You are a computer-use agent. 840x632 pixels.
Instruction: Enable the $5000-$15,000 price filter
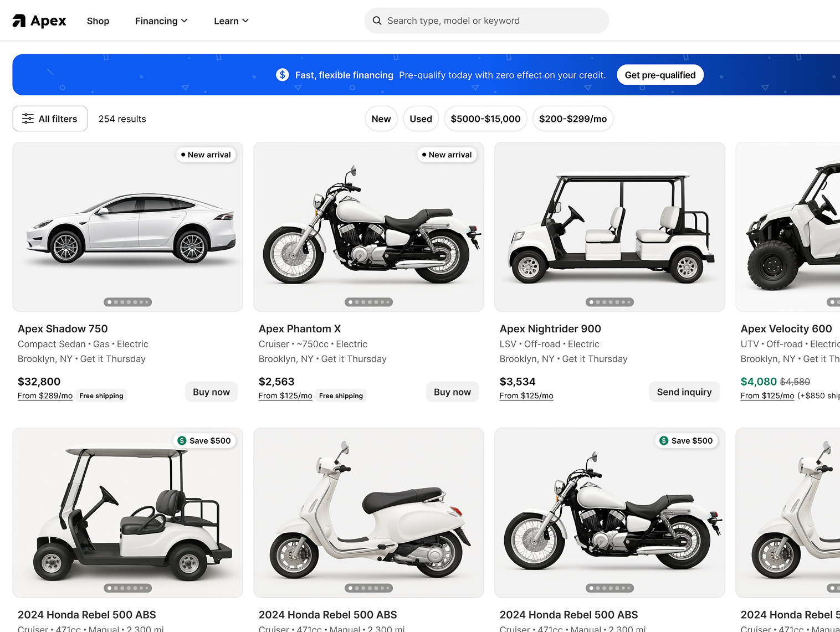[x=485, y=118]
